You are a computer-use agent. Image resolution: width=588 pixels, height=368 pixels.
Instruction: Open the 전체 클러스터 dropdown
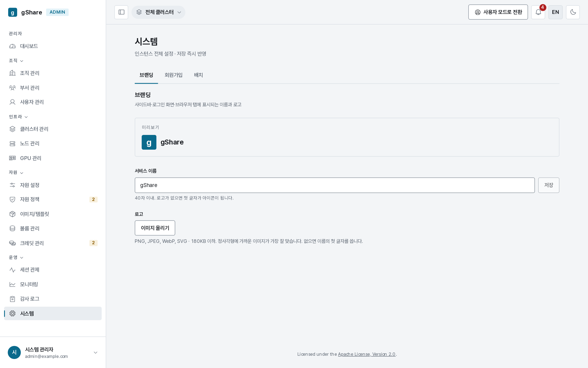[158, 12]
